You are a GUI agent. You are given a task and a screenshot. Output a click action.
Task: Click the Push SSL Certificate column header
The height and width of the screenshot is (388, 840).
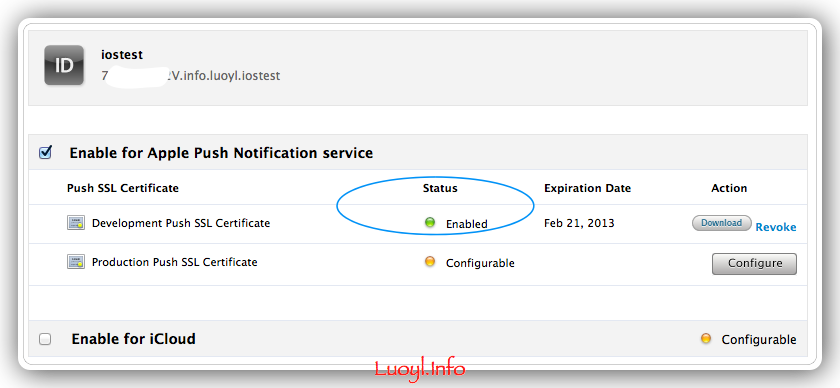[x=123, y=188]
